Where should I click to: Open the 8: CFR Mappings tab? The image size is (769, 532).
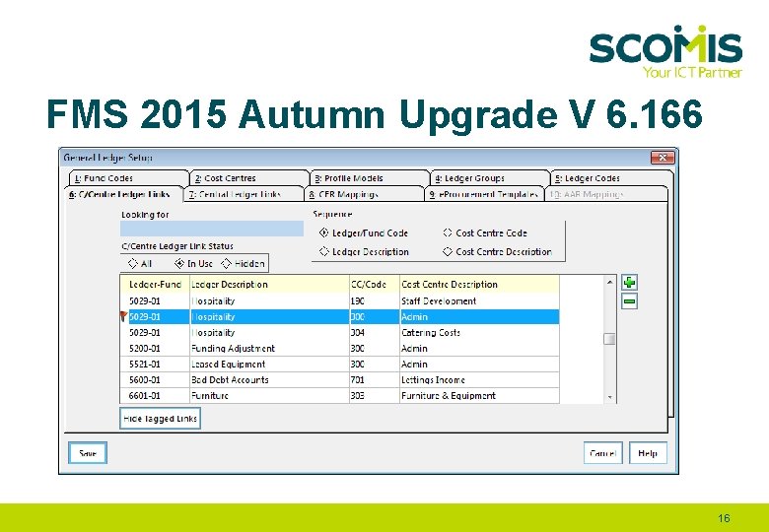click(364, 194)
